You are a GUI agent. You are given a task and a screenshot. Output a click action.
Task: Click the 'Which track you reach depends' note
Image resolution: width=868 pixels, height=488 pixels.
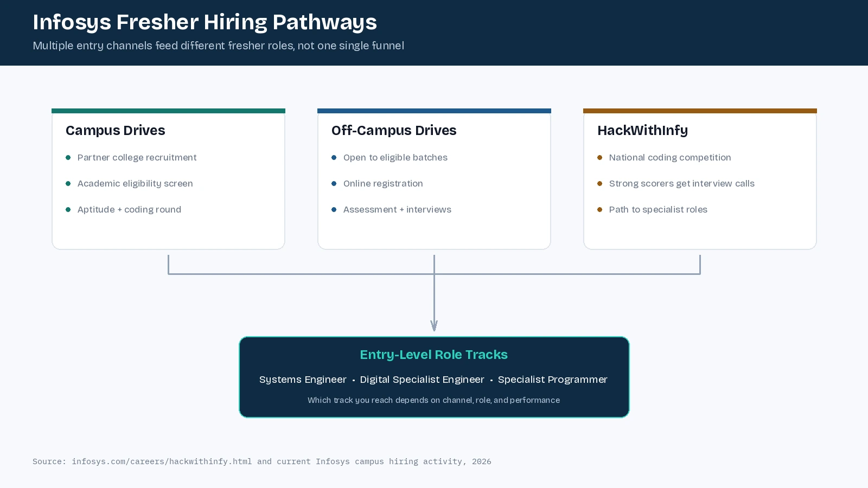pyautogui.click(x=434, y=400)
